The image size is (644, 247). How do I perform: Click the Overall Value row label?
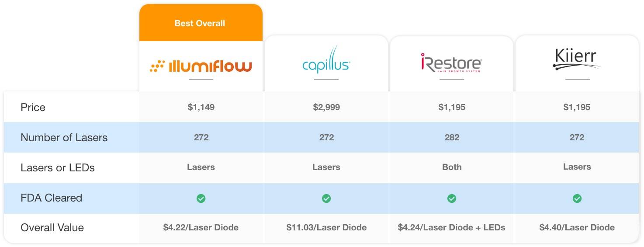52,228
